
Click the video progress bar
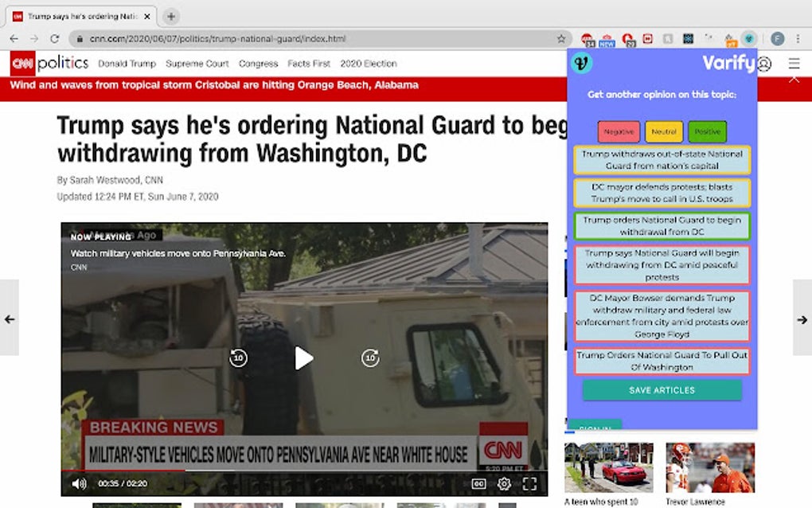pos(304,471)
